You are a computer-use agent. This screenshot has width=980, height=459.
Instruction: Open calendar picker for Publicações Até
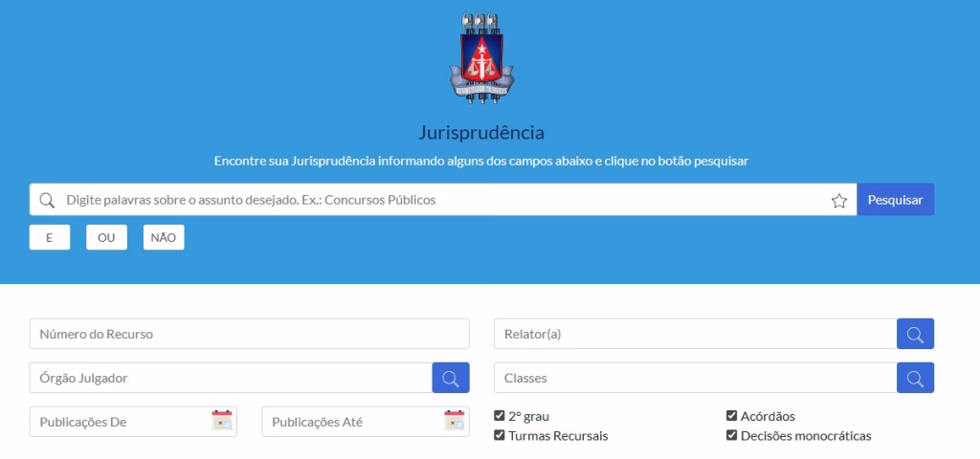click(x=455, y=421)
